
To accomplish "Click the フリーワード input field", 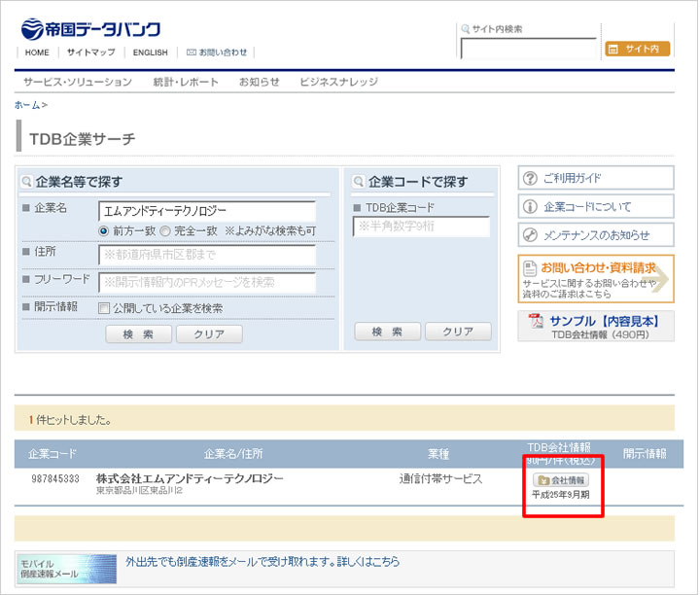I will pyautogui.click(x=207, y=282).
